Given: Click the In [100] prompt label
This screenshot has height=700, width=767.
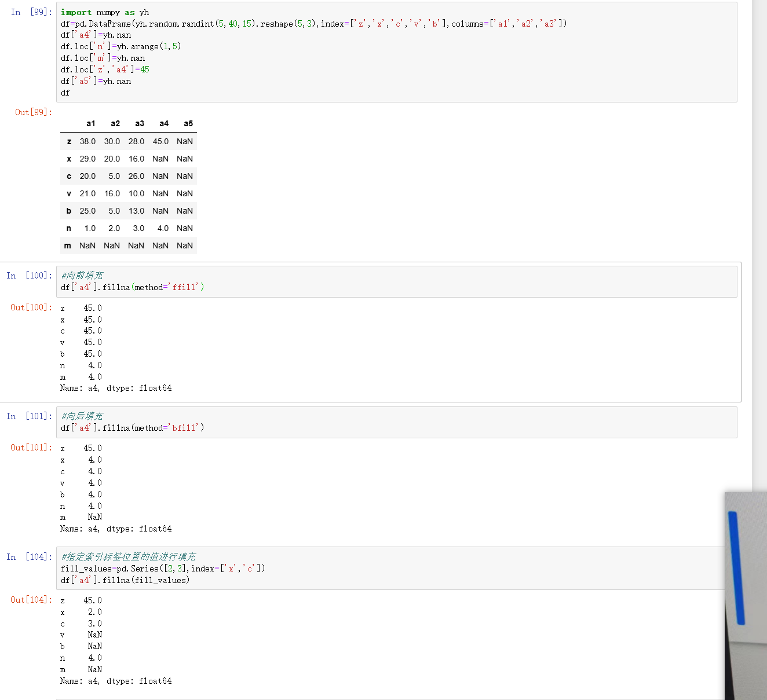Looking at the screenshot, I should (x=29, y=276).
